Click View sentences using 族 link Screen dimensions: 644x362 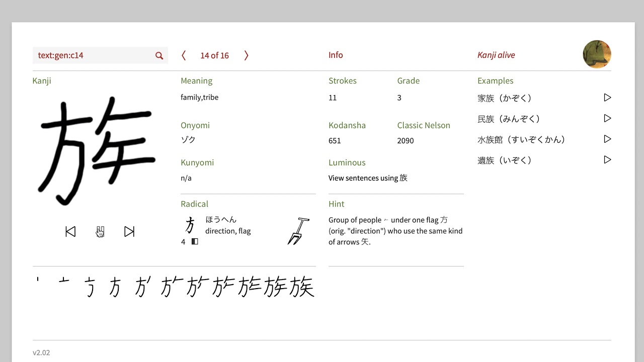point(368,178)
